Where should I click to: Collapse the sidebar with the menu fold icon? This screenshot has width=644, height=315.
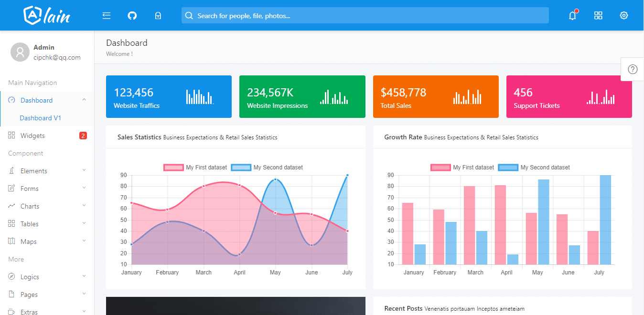[107, 16]
